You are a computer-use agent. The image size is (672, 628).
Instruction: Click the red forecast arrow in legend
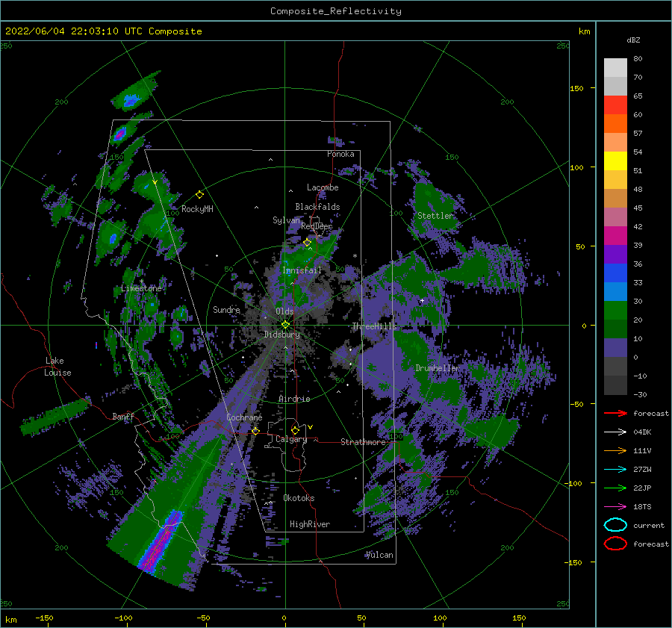coord(615,413)
